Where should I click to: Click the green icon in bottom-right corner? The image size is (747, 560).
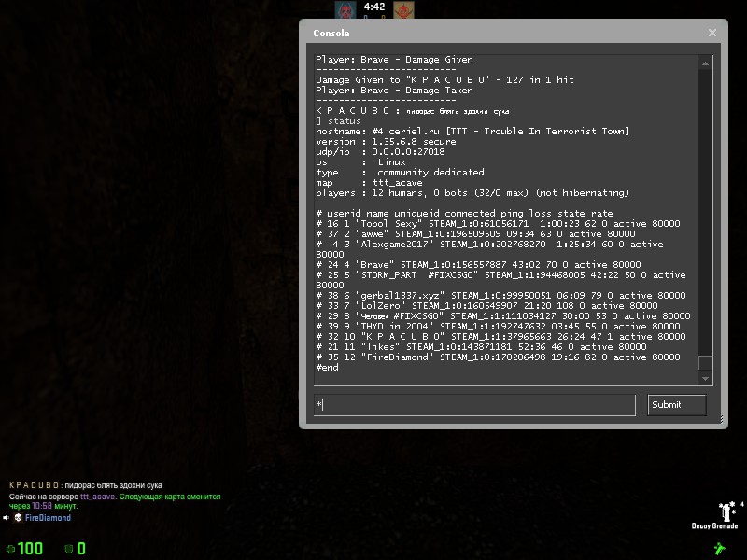coord(720,548)
